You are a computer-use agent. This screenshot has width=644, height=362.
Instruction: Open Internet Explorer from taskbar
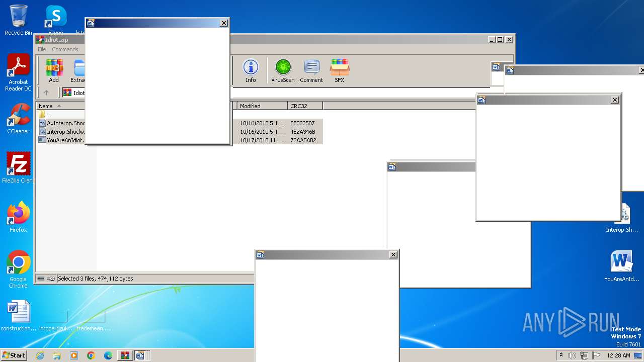[40, 355]
